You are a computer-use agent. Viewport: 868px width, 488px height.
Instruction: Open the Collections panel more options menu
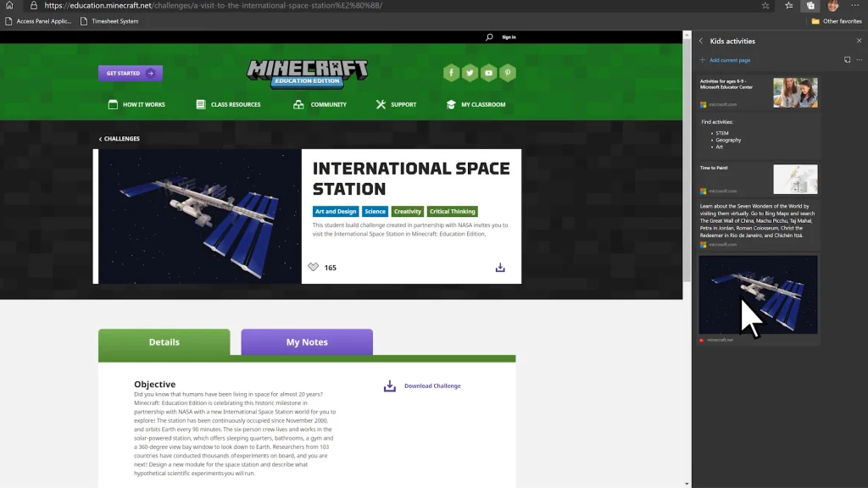860,60
